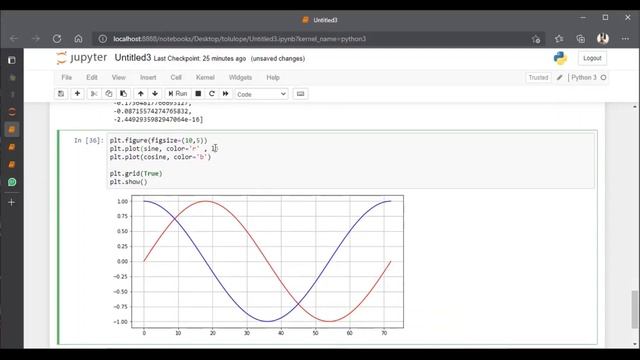Go forward with browser forward arrow

pos(36,39)
